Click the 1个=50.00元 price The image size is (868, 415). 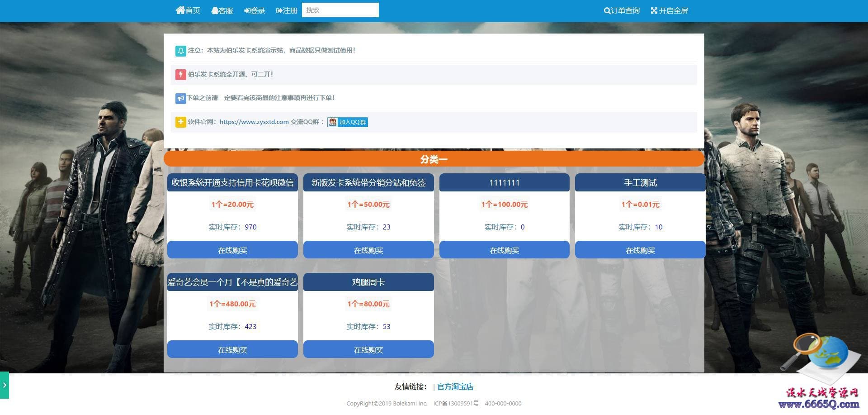click(368, 205)
